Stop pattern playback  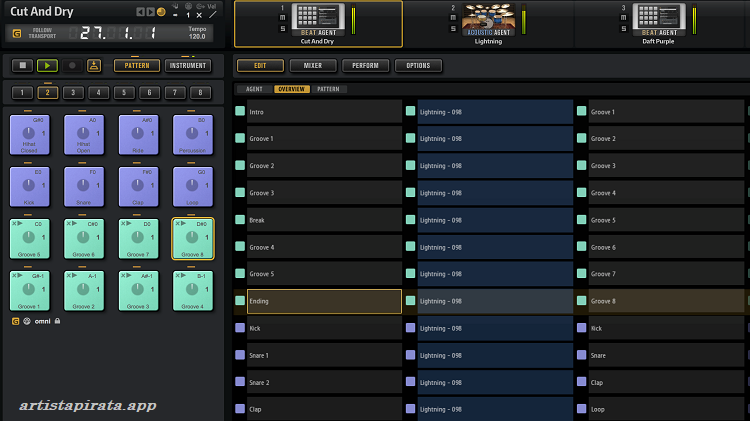22,66
